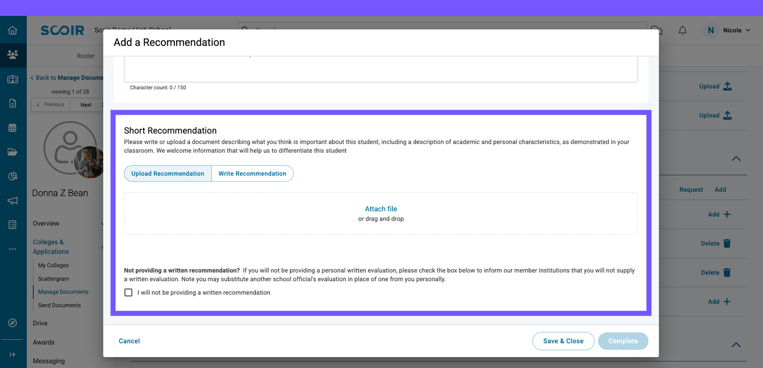Check "I will not be providing a written recommendation"
The width and height of the screenshot is (763, 368).
click(x=128, y=293)
